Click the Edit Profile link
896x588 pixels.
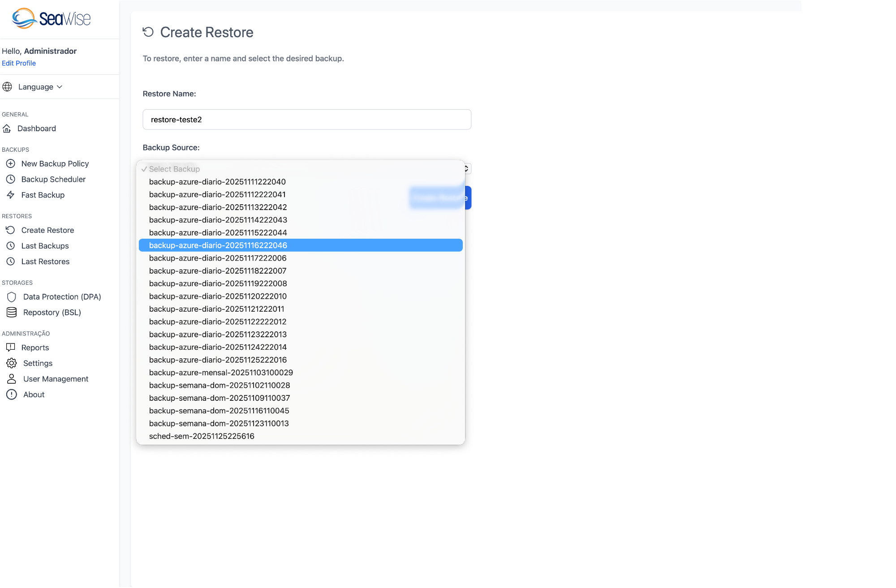click(x=19, y=63)
